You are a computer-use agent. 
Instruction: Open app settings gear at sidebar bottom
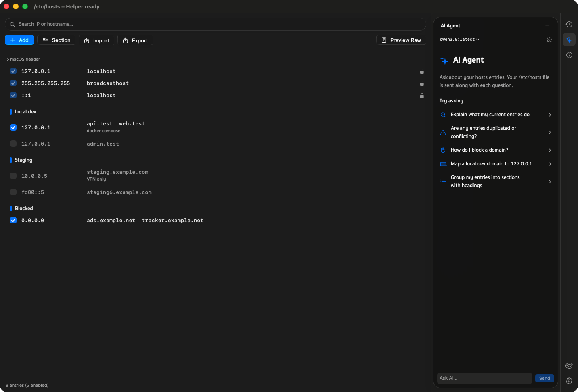[569, 381]
